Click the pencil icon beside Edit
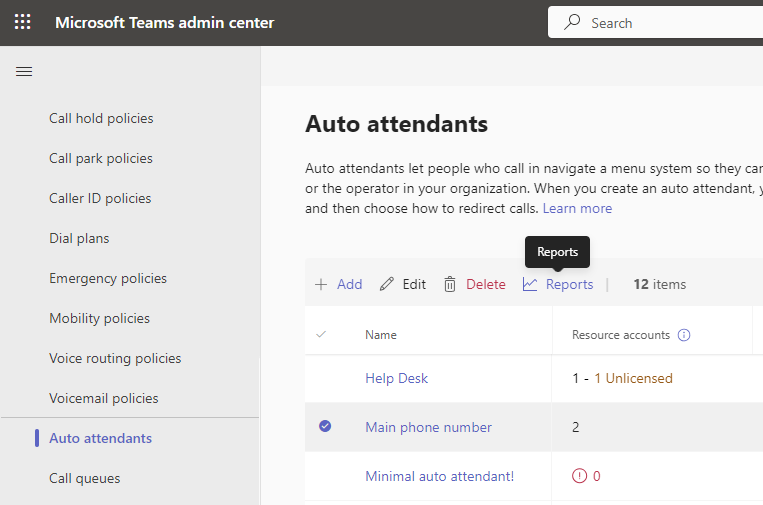763x505 pixels. (x=387, y=284)
